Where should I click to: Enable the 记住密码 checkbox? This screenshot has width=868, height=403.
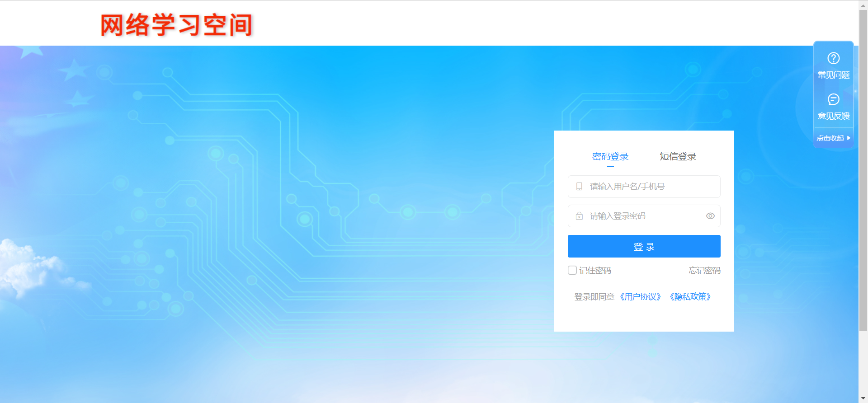[572, 270]
